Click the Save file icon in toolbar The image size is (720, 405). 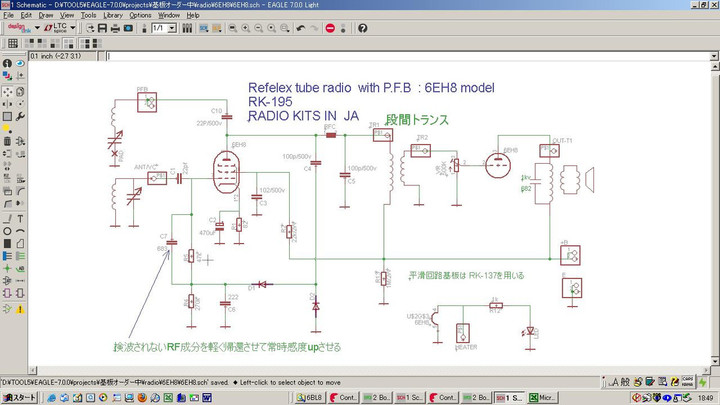pos(103,28)
